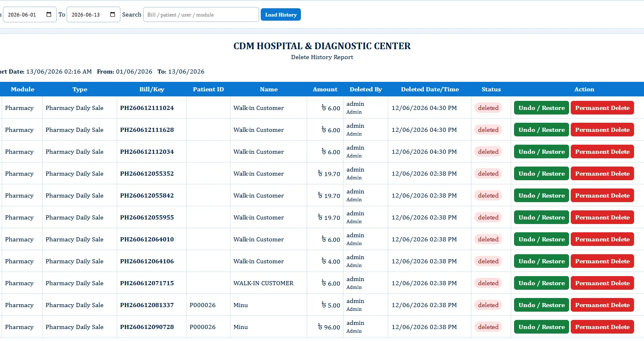This screenshot has width=644, height=341.
Task: Permanently delete bill PH260612112034
Action: coord(602,152)
